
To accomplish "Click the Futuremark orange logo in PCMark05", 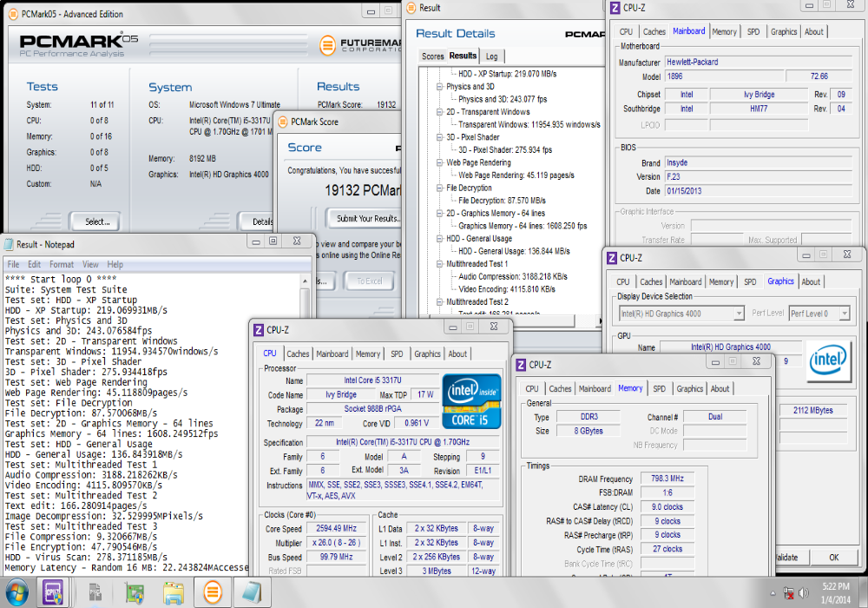I will tap(328, 45).
